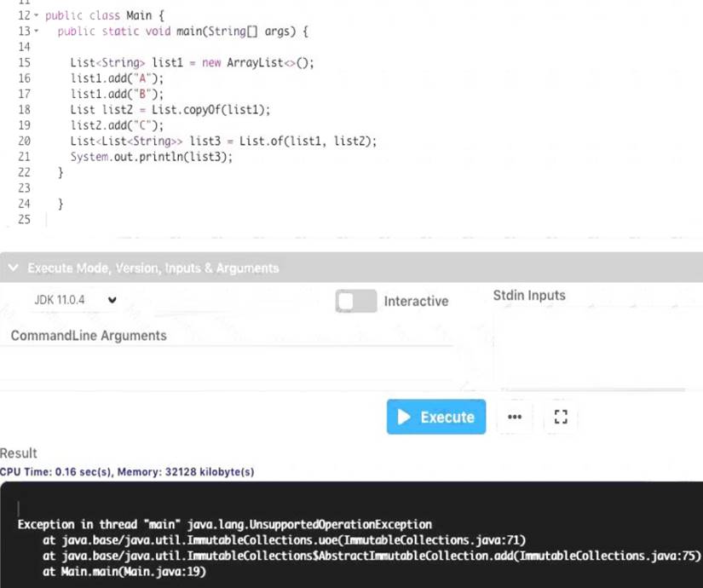Click the 'at Main.main(Main.java:19)' stack trace line
Screen dimensions: 703x588
(124, 572)
